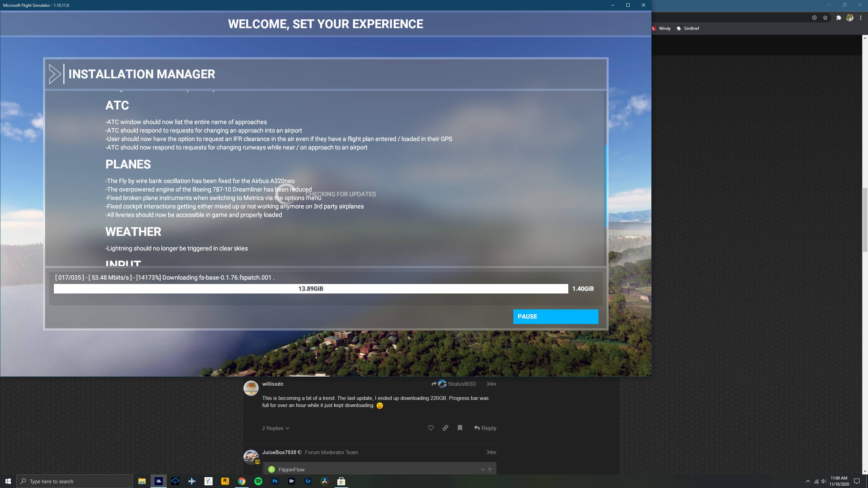Like willisxdc's post with the heart icon

[x=431, y=428]
